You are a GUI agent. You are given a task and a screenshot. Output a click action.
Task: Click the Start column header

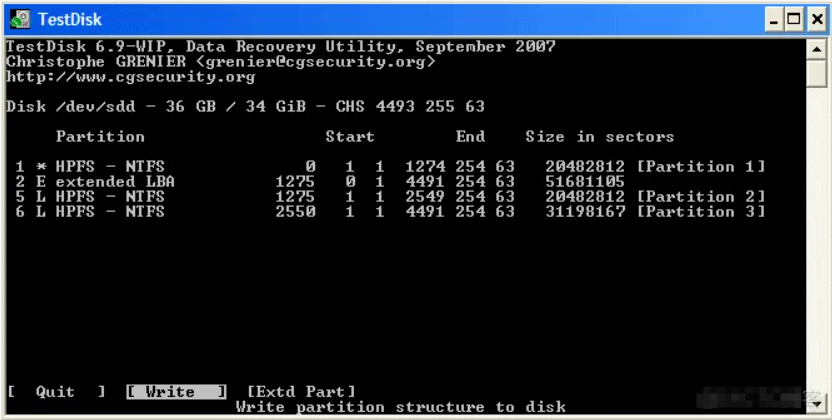point(350,137)
